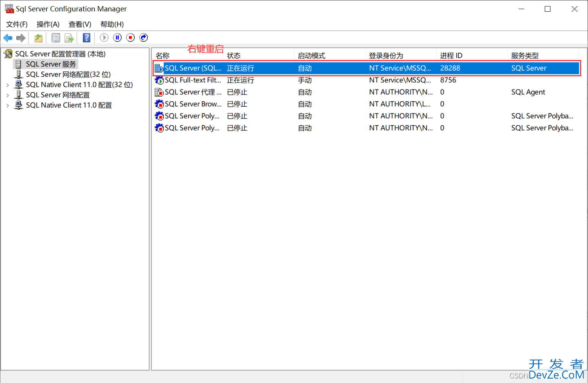Click the Back arrow toolbar icon
This screenshot has width=588, height=383.
tap(8, 38)
